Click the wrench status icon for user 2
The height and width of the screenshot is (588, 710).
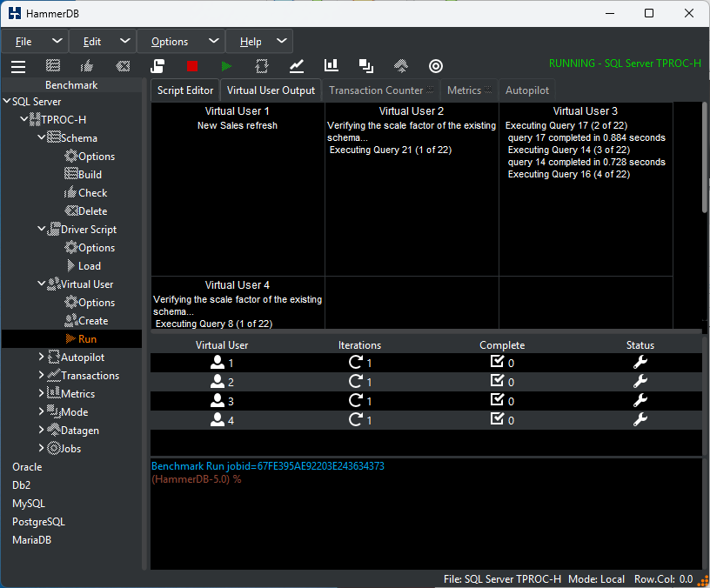pos(640,381)
